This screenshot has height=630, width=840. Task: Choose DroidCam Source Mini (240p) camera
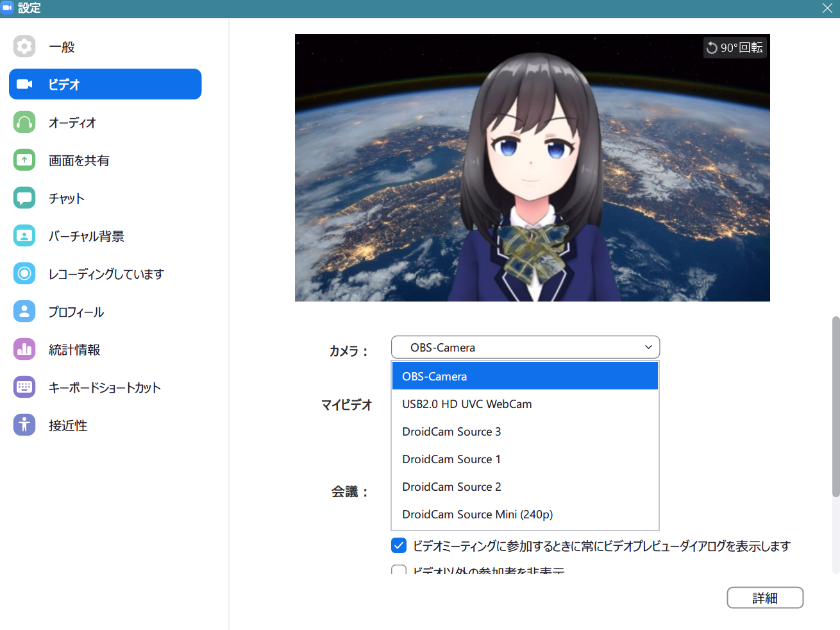tap(477, 514)
